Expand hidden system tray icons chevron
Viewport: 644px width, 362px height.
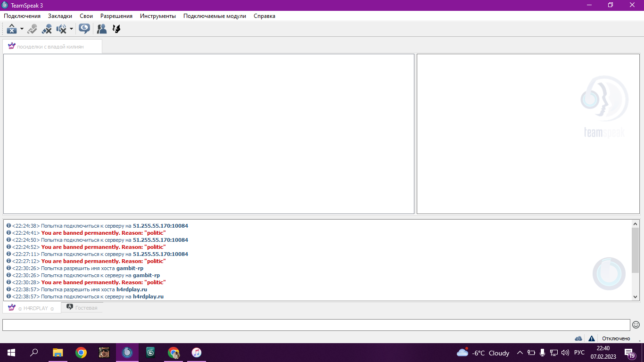[x=520, y=353]
